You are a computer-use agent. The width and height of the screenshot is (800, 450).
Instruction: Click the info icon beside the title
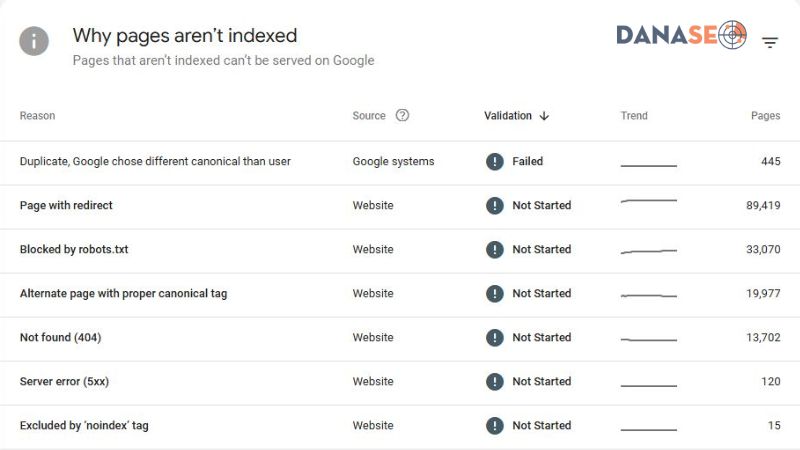(34, 41)
